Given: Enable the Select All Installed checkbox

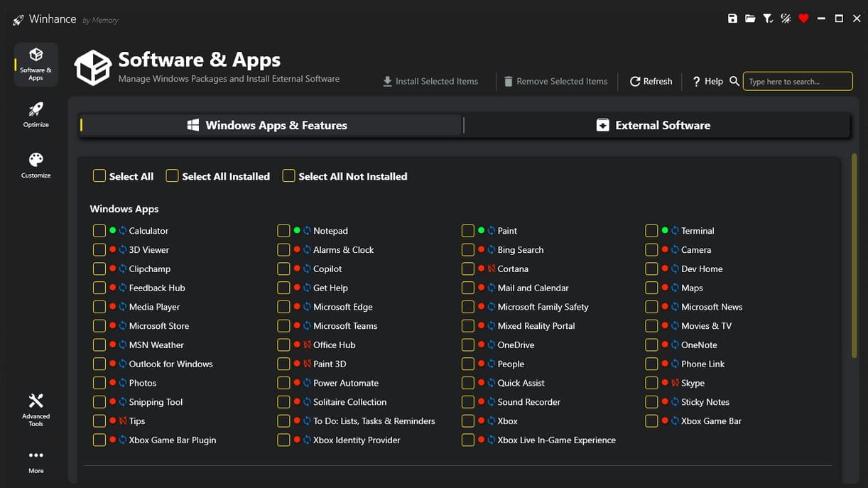Looking at the screenshot, I should (x=172, y=176).
